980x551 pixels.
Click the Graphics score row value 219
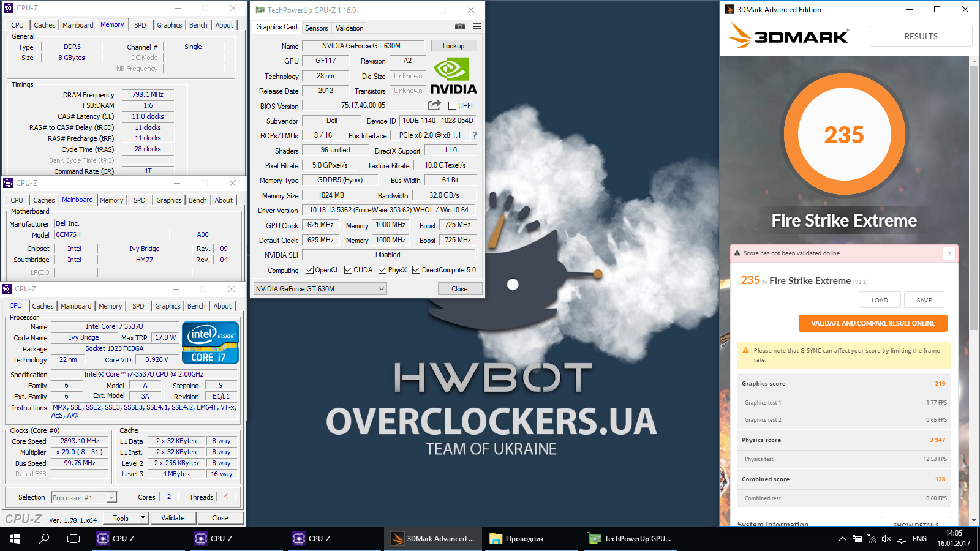tap(940, 384)
